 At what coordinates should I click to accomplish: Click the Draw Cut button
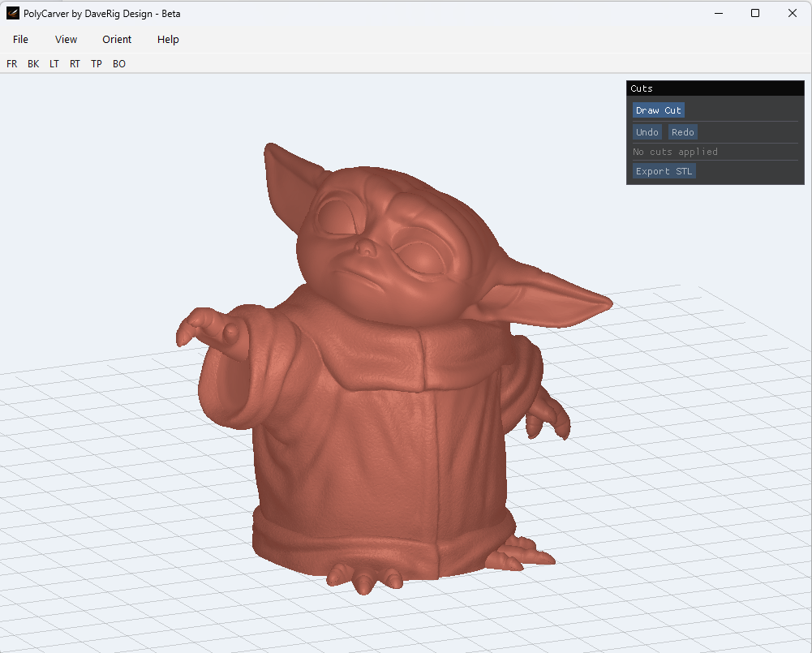[x=658, y=110]
